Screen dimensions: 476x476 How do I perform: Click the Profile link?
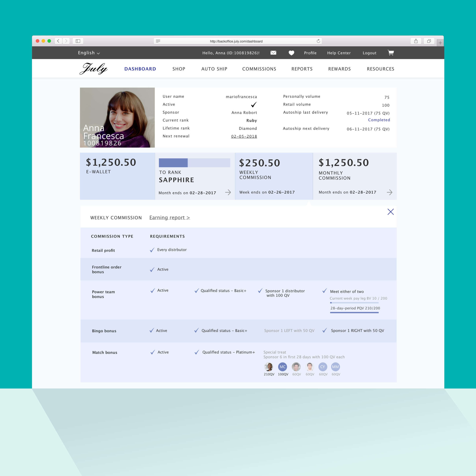[310, 53]
